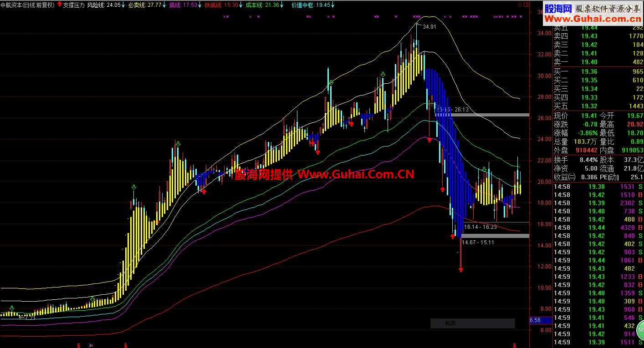Click the 流通 21.8亿 value
Screen dimensions: 644x348
[634, 168]
